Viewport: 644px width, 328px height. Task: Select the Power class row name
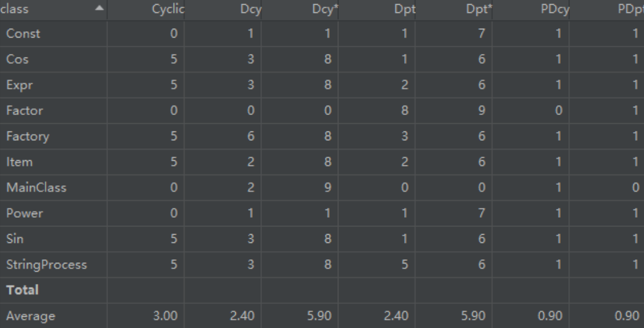click(x=22, y=214)
